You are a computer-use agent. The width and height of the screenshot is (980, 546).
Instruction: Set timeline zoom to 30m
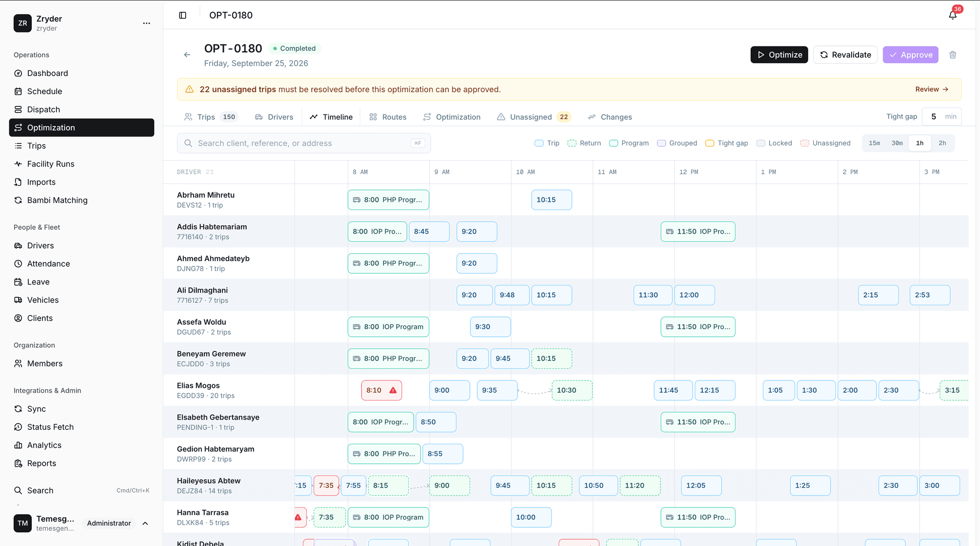click(x=897, y=143)
